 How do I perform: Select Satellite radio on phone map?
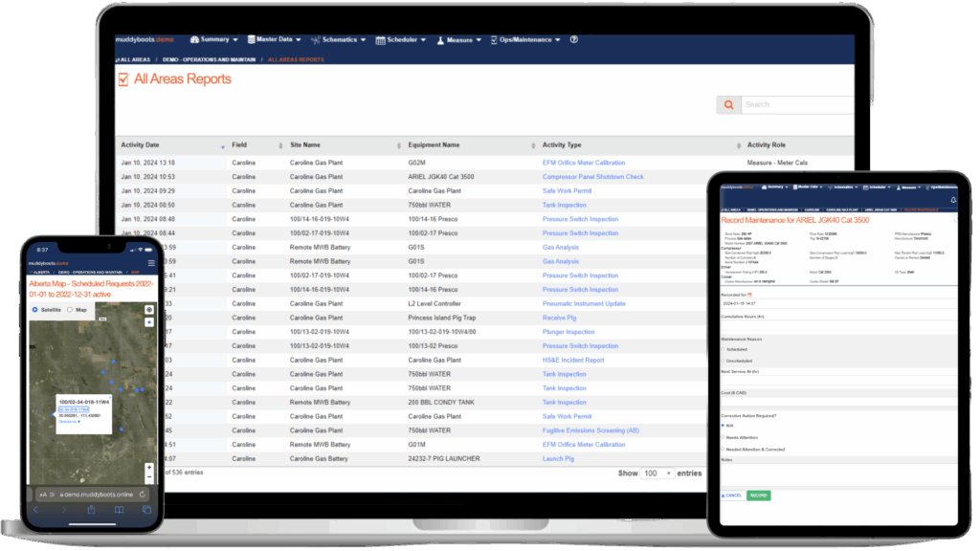35,310
